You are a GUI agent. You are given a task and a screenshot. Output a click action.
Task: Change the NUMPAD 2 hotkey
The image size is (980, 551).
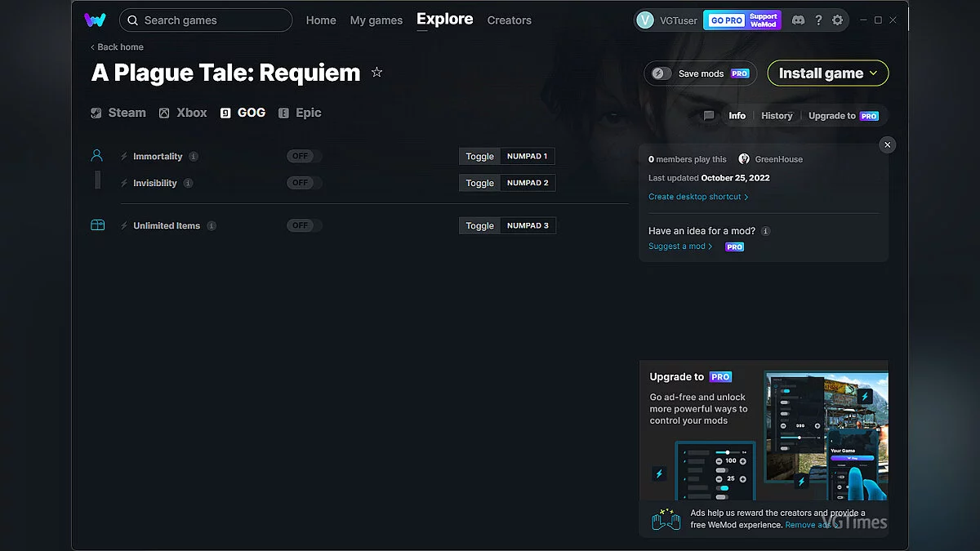[528, 183]
